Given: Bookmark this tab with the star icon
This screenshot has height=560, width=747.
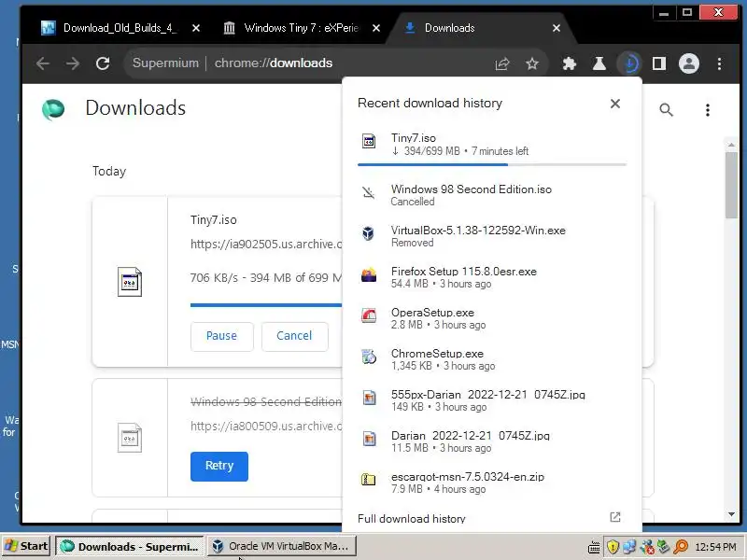Looking at the screenshot, I should tap(532, 63).
